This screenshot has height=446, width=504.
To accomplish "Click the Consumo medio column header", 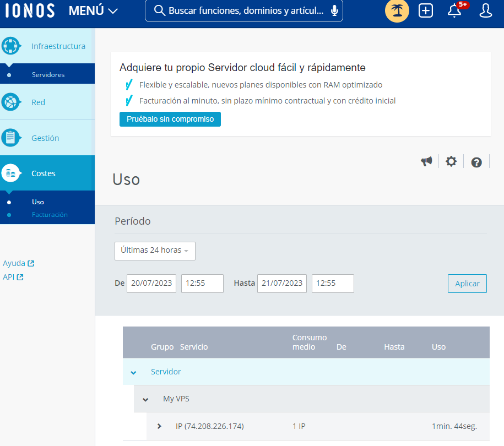I will pos(309,342).
